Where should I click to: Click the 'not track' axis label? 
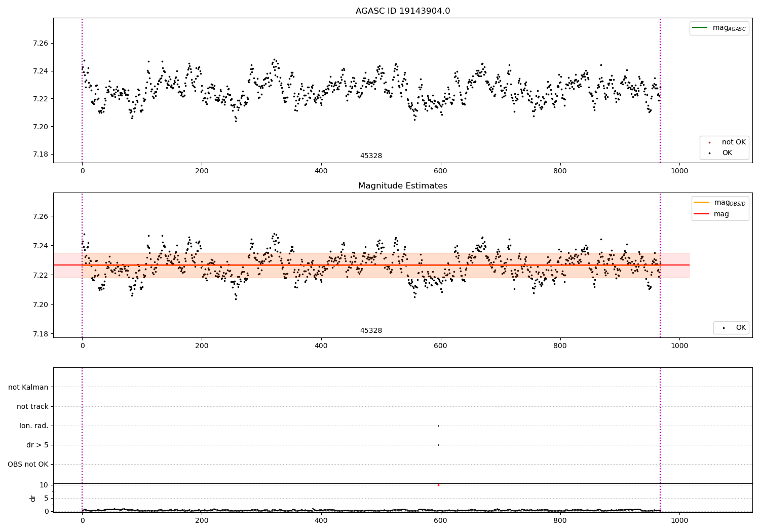tap(32, 406)
